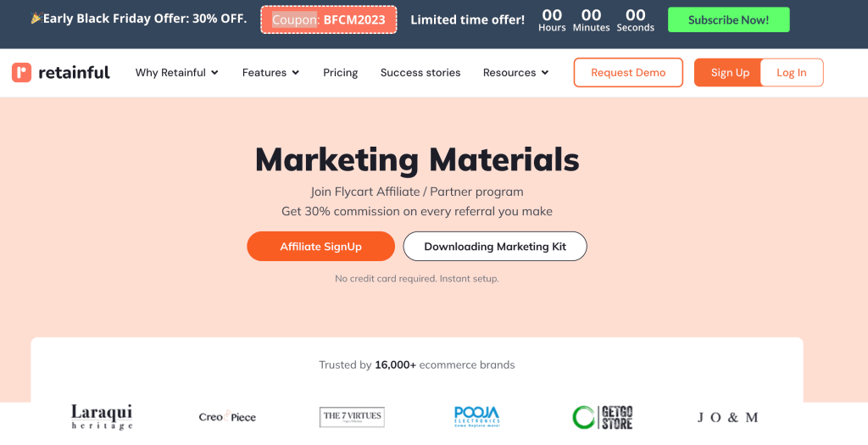The width and height of the screenshot is (868, 445).
Task: Click Downloading Marketing Kit button
Action: pos(495,247)
